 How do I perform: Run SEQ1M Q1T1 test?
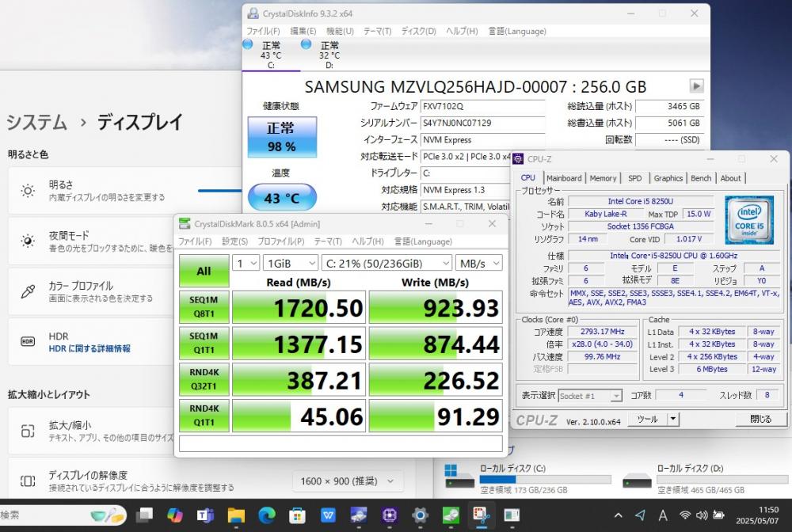[204, 344]
